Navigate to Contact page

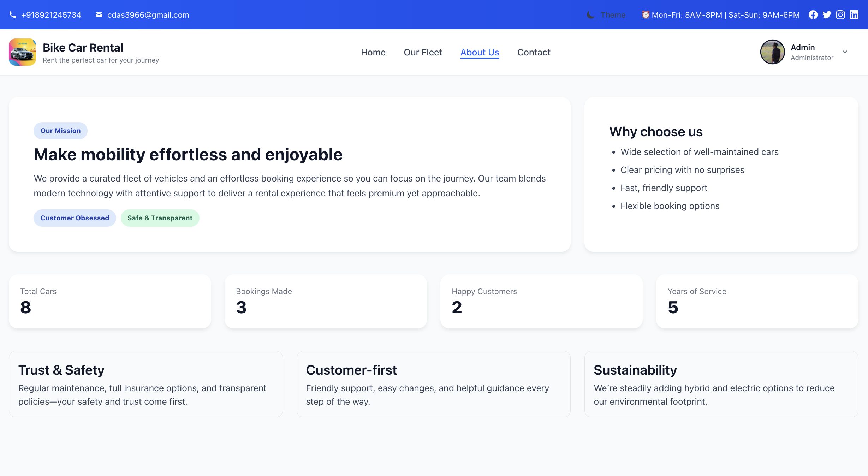point(534,52)
